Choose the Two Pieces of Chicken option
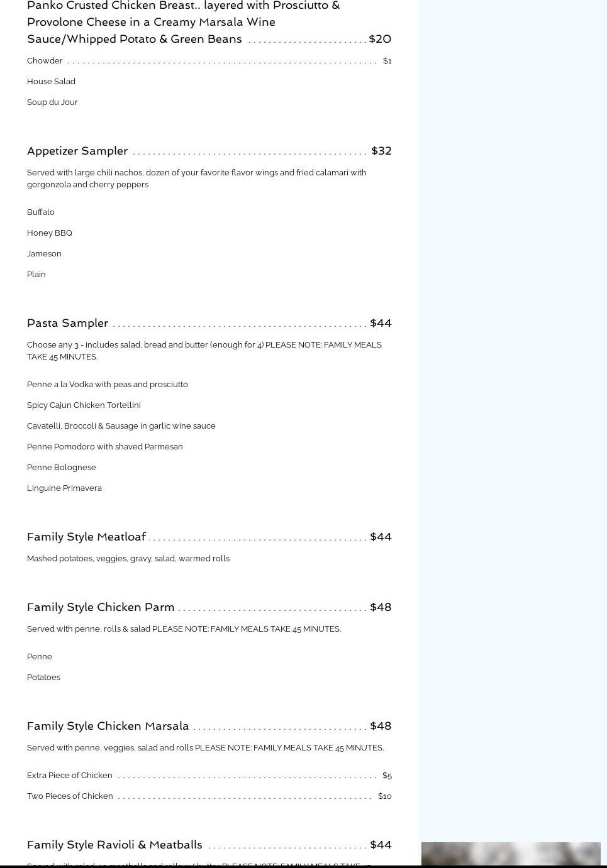 (x=70, y=796)
